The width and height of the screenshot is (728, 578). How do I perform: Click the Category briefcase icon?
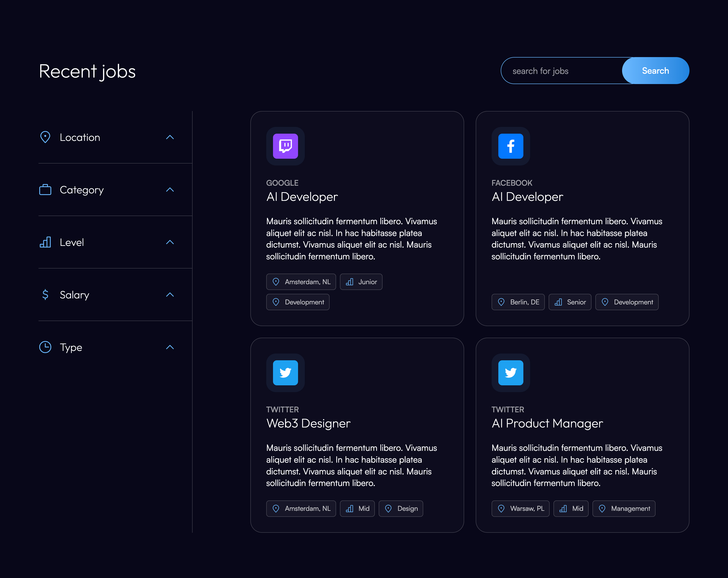coord(45,190)
